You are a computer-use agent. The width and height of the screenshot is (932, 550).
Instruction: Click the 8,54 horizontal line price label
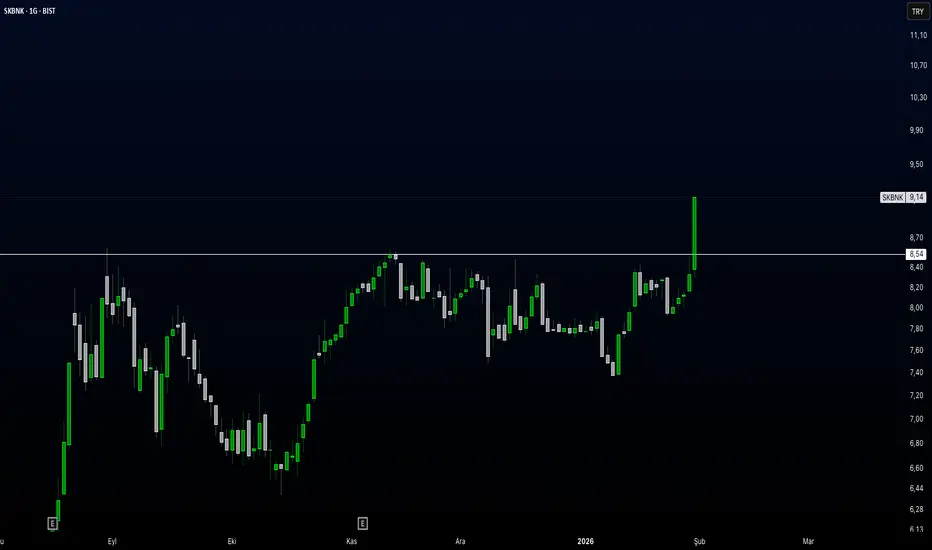916,254
